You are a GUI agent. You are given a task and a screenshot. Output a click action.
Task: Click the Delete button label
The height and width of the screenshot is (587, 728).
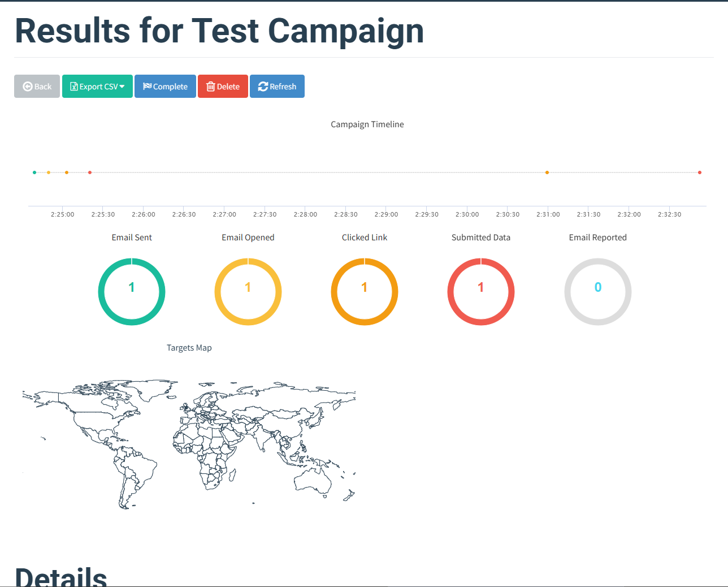pyautogui.click(x=228, y=87)
